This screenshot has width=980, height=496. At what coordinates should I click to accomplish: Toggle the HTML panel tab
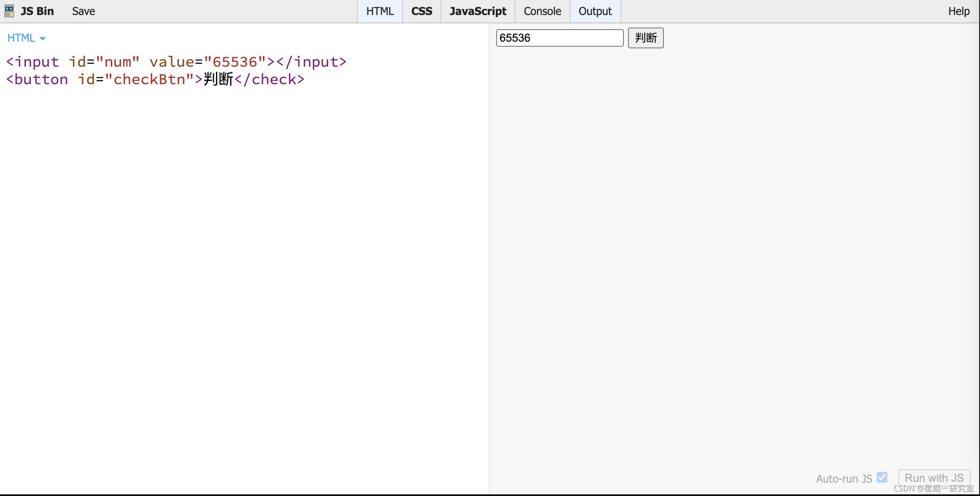coord(379,11)
